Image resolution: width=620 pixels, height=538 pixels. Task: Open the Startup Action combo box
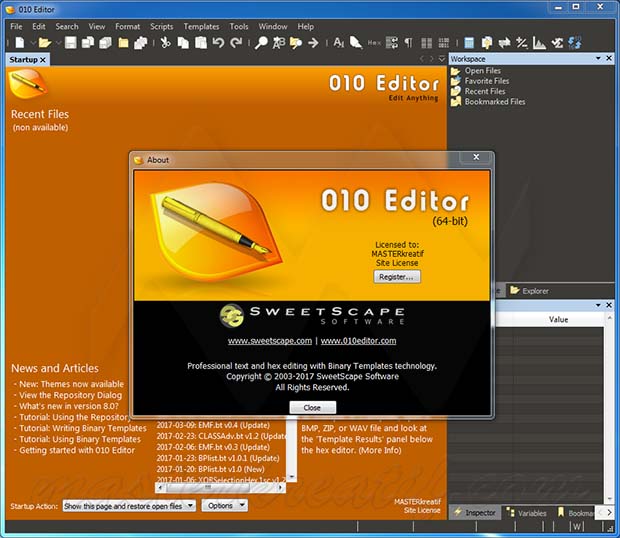[x=129, y=506]
